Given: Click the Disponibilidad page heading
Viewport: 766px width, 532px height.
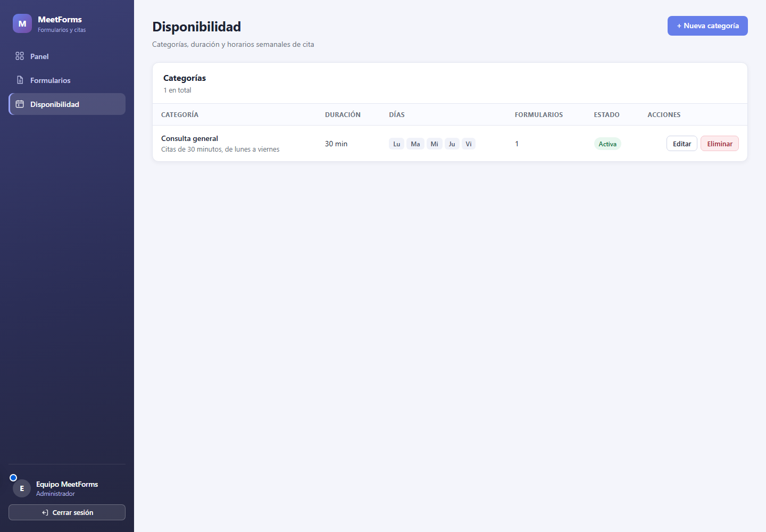Looking at the screenshot, I should click(196, 27).
